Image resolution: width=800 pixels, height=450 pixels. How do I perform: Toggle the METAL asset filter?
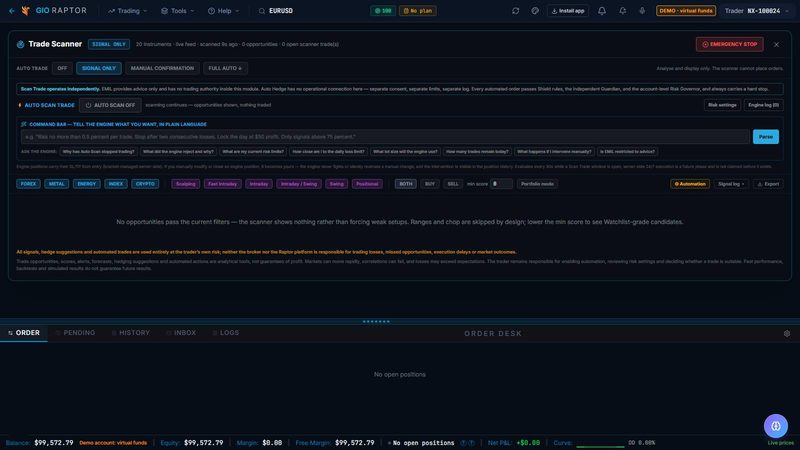(57, 184)
